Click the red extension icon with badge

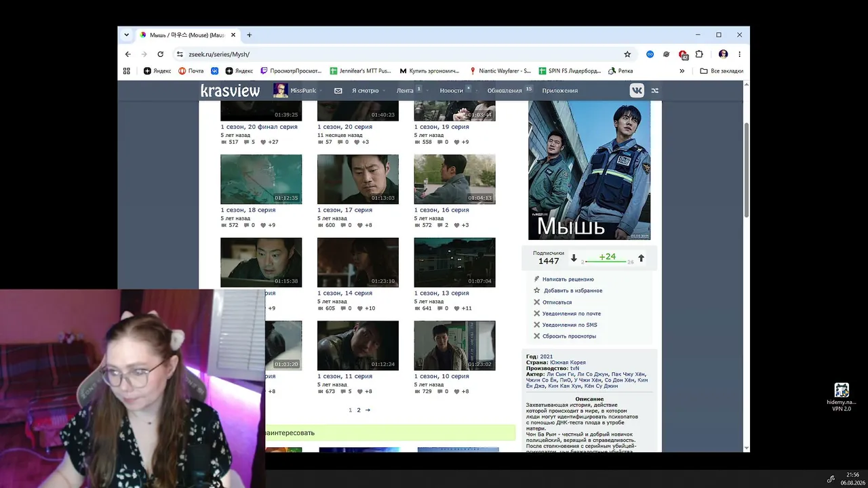(x=683, y=54)
